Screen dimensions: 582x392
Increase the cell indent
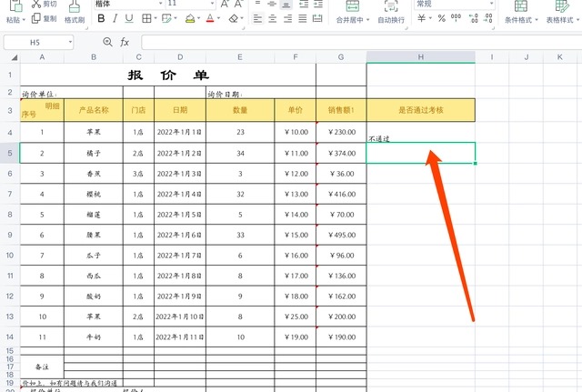(318, 4)
